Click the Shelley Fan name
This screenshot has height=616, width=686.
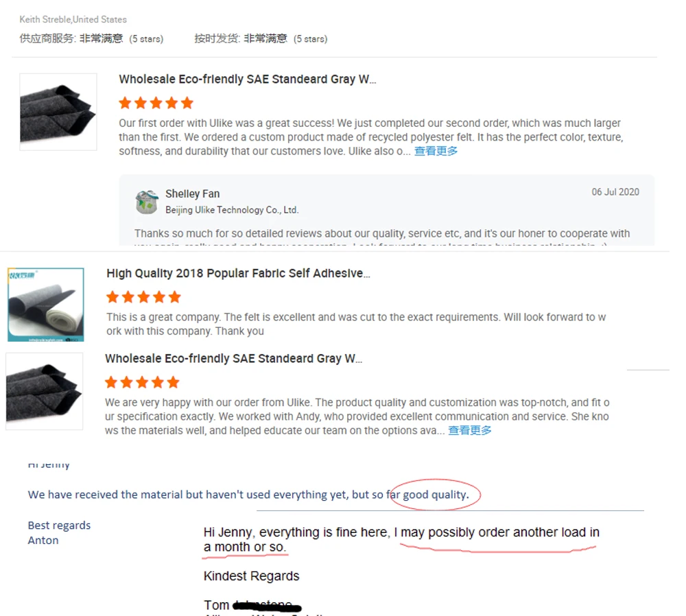point(193,194)
